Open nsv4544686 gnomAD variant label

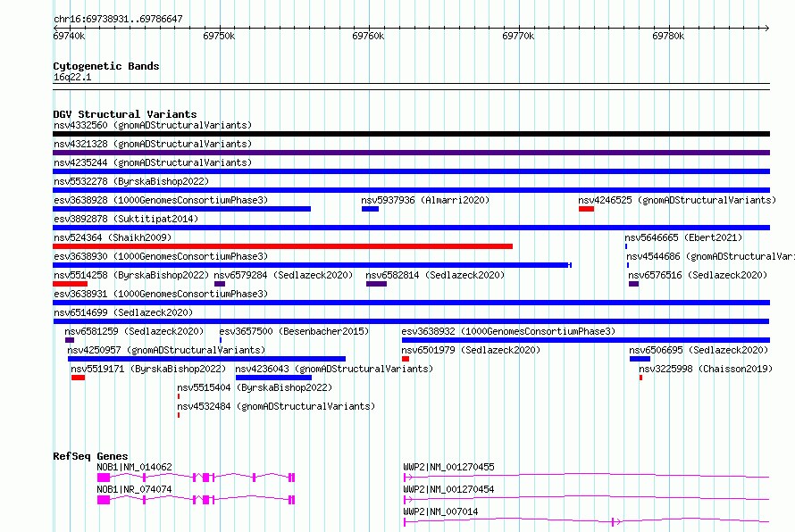[710, 256]
